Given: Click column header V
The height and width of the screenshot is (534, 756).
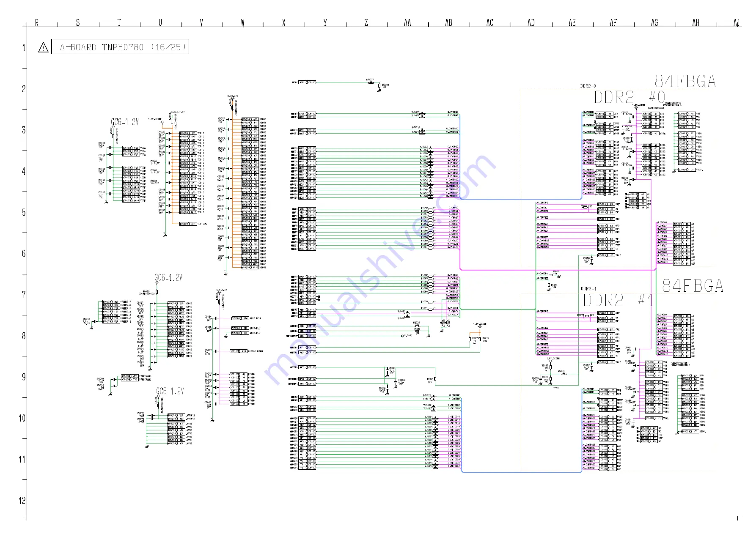Looking at the screenshot, I should pyautogui.click(x=201, y=22).
